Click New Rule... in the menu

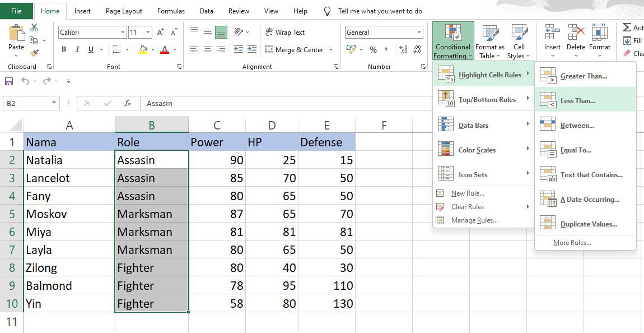tap(484, 193)
